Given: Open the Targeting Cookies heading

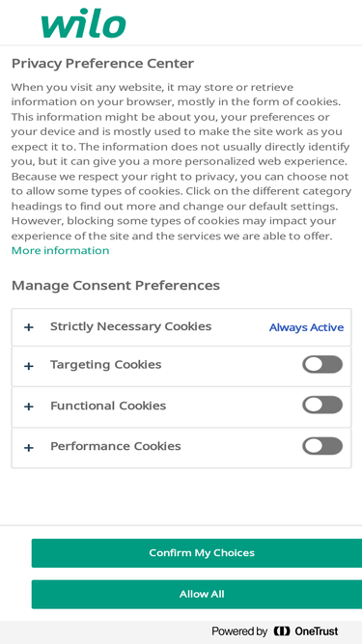Looking at the screenshot, I should [106, 365].
